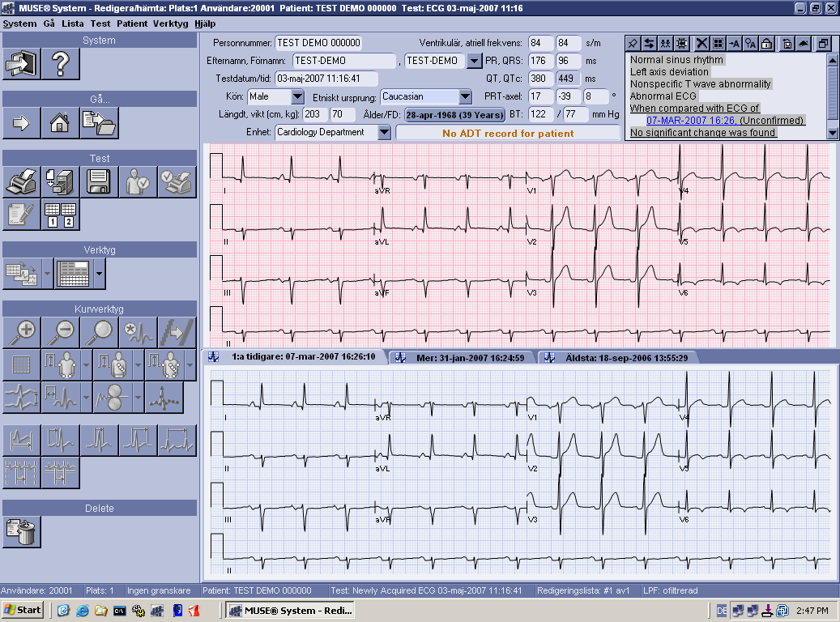Screen dimensions: 840x622
Task: Click the two people icon in diagnosis toolbar
Action: tap(665, 44)
